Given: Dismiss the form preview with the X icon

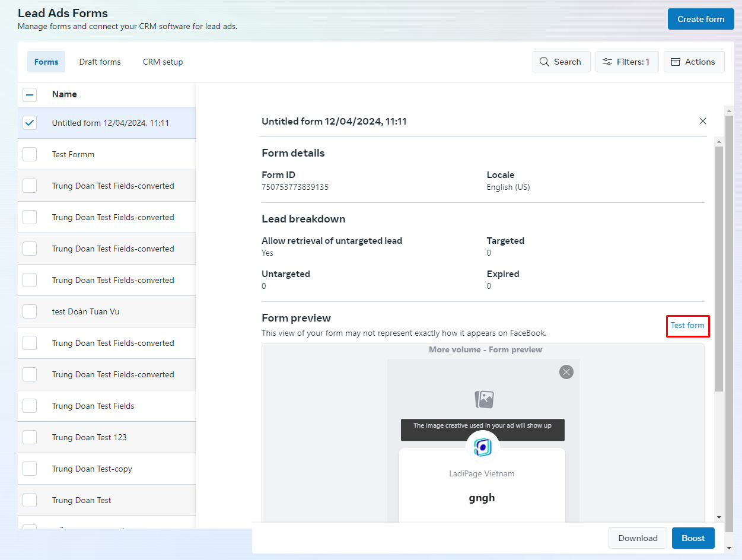Looking at the screenshot, I should click(x=566, y=372).
